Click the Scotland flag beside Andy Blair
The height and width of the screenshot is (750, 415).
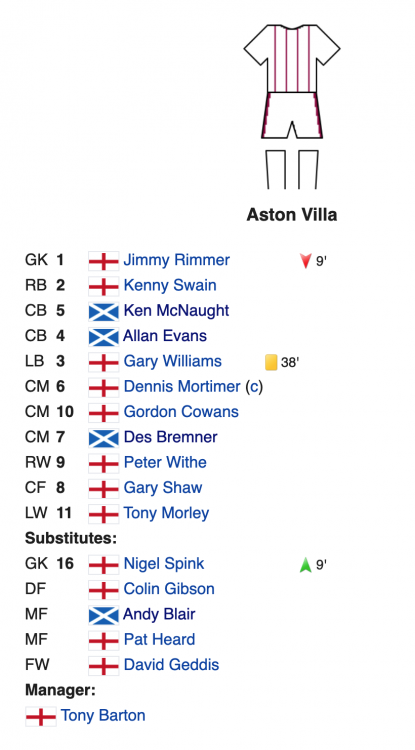104,615
